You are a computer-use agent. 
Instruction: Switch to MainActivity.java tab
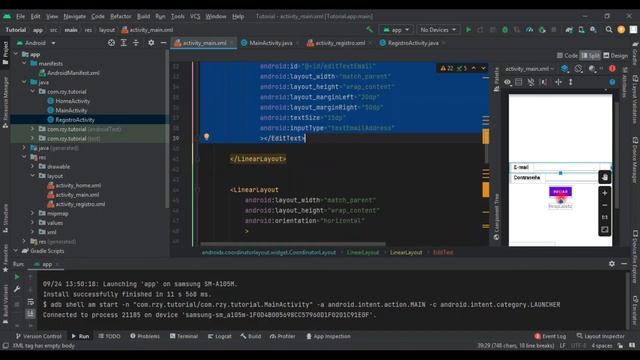click(270, 43)
